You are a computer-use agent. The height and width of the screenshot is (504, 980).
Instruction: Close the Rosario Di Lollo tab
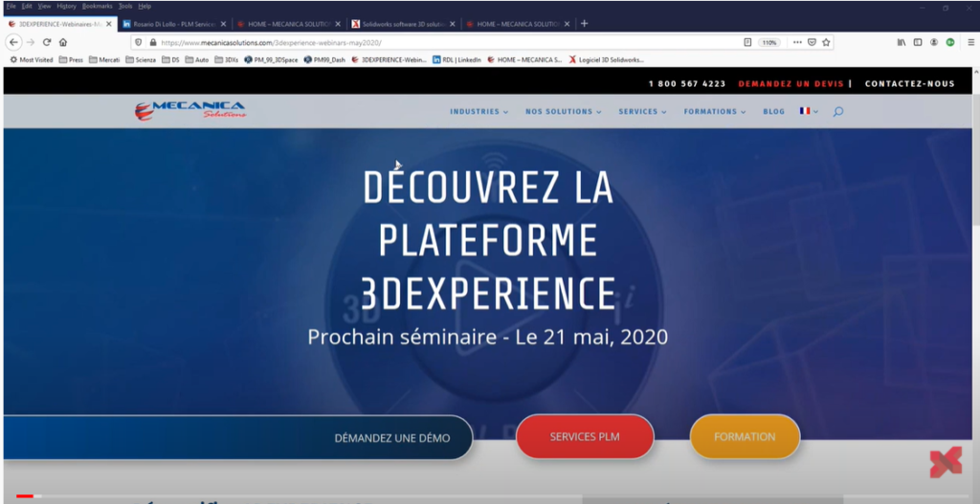coord(223,24)
